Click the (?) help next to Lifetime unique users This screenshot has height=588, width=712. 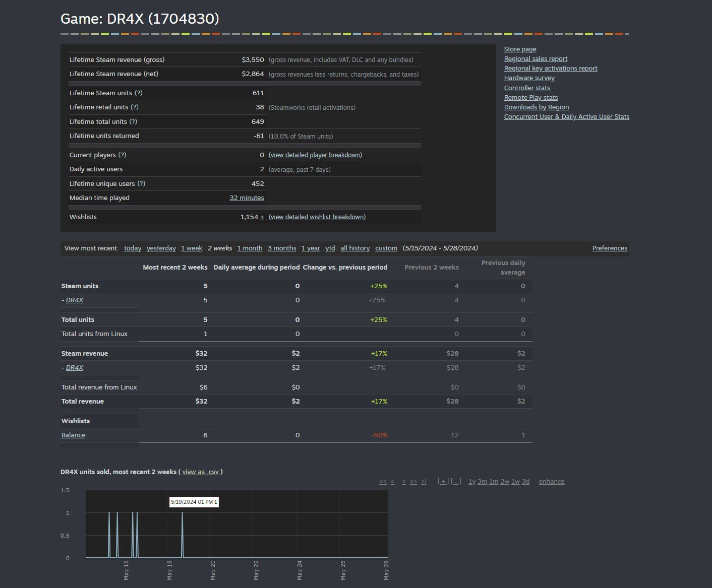(141, 183)
